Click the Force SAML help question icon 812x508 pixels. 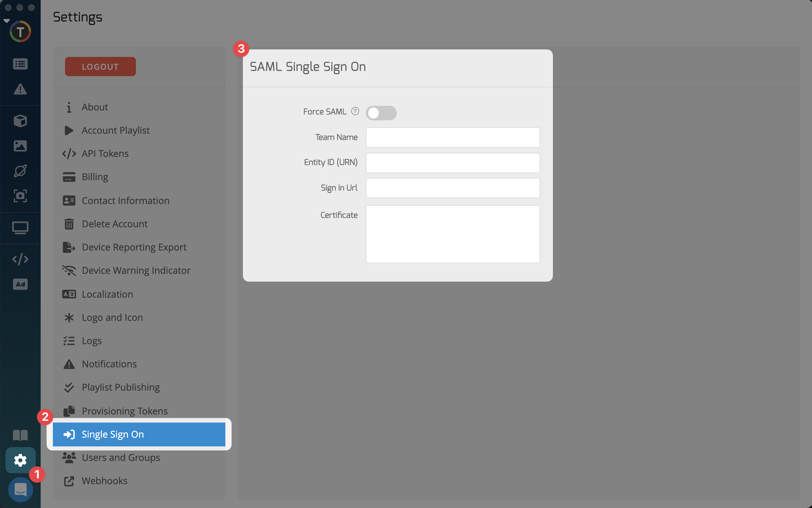coord(355,111)
